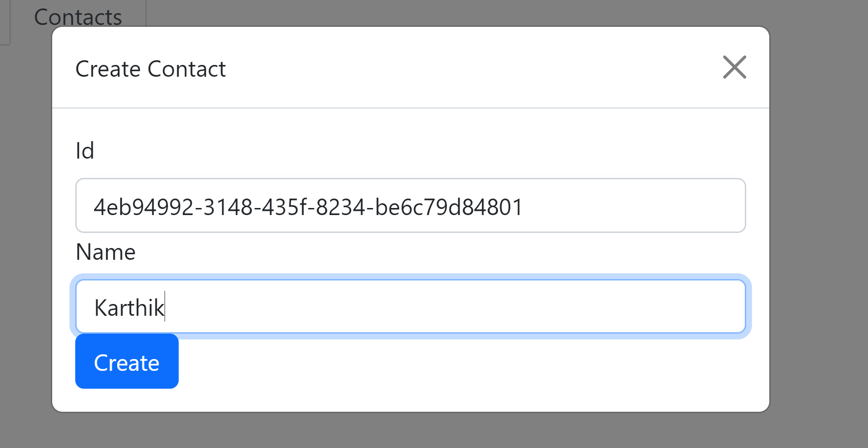
Task: Click the Name field label
Action: coord(106,252)
